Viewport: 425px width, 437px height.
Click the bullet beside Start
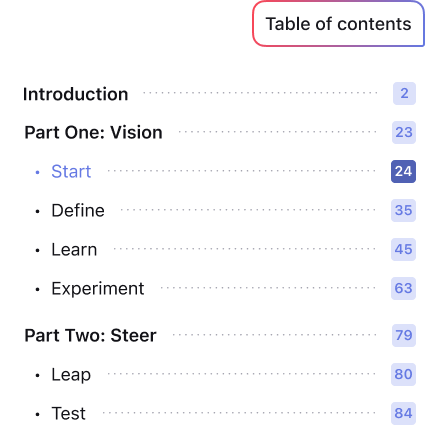point(37,172)
